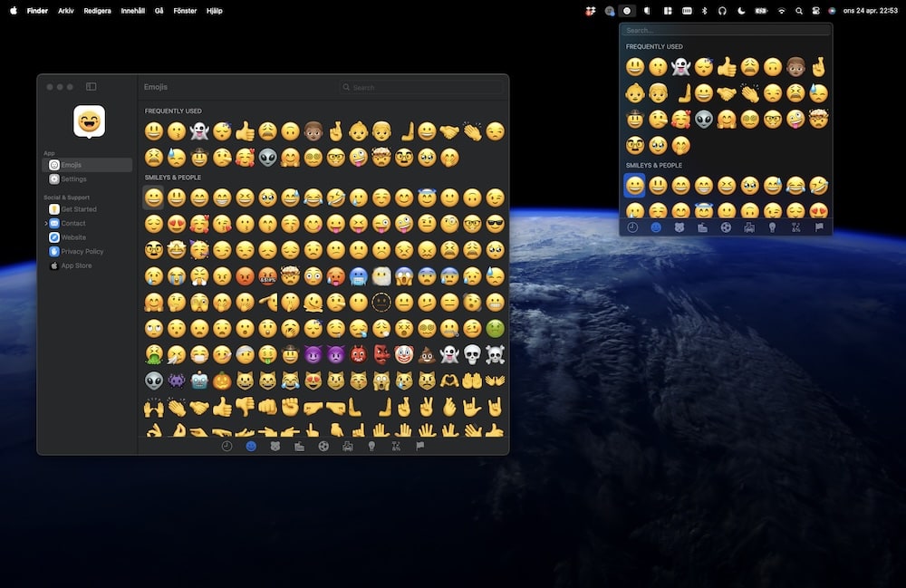906x588 pixels.
Task: Pick the pile of poo emoji
Action: tap(427, 354)
